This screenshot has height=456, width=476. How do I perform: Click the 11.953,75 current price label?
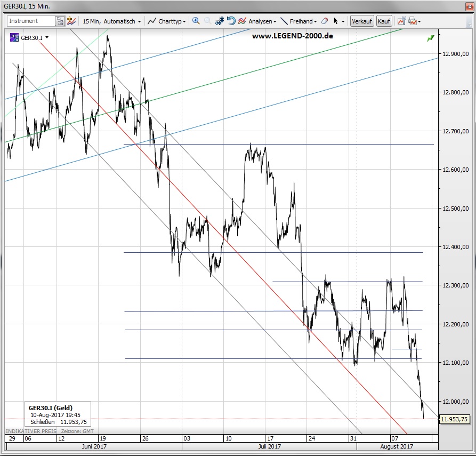click(x=454, y=419)
